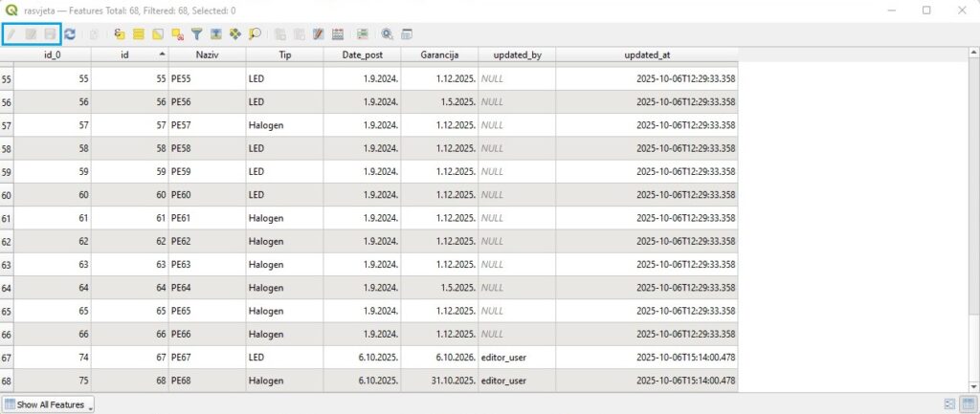Click the Halogen cell in row PE66

[x=285, y=334]
